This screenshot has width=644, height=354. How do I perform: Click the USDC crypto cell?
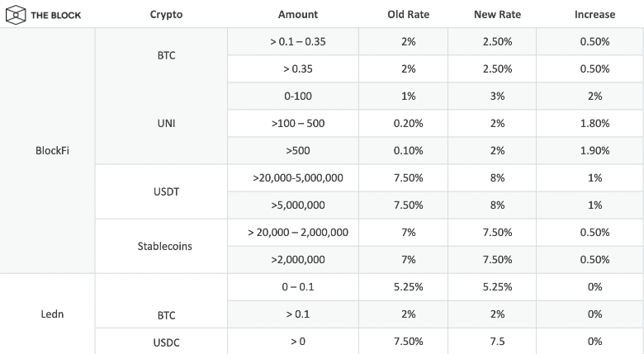(x=166, y=342)
